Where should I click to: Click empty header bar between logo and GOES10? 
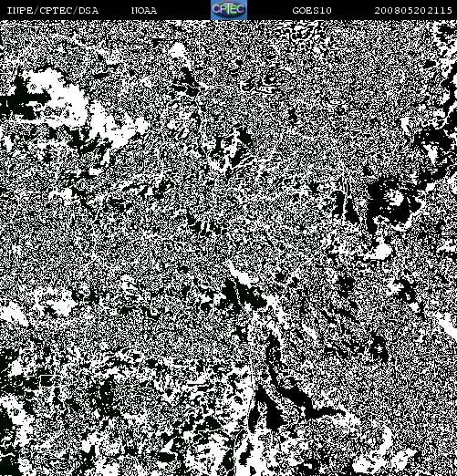coord(269,10)
